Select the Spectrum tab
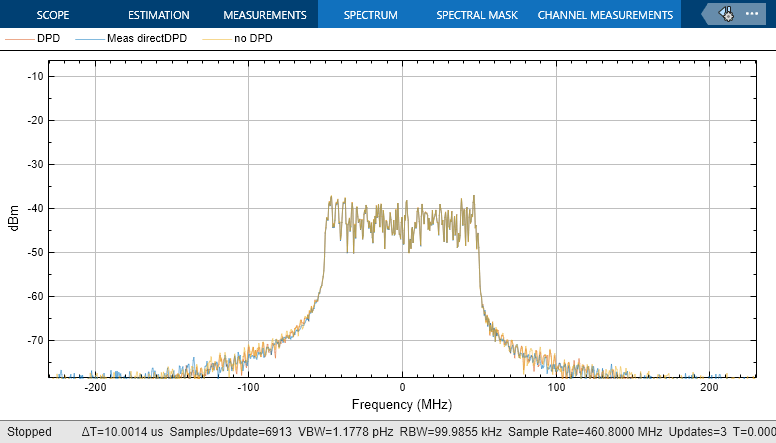Image resolution: width=776 pixels, height=443 pixels. (370, 15)
